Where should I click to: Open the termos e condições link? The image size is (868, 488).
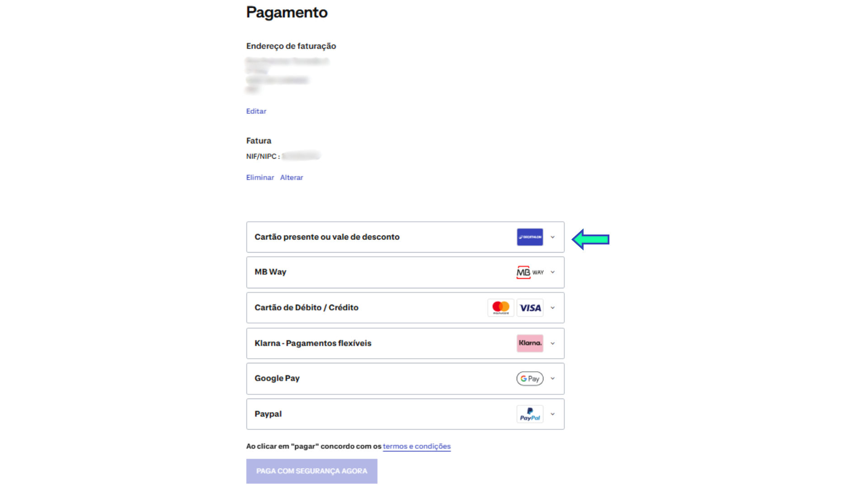tap(416, 446)
